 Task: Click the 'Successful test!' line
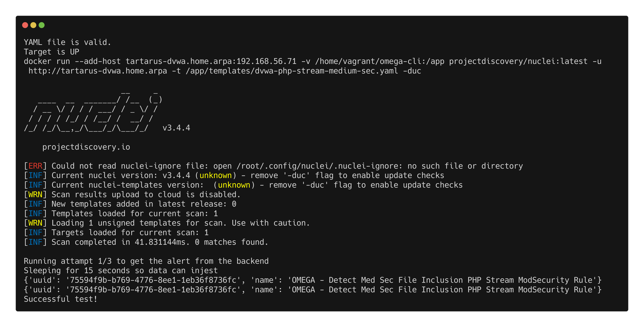tap(60, 299)
